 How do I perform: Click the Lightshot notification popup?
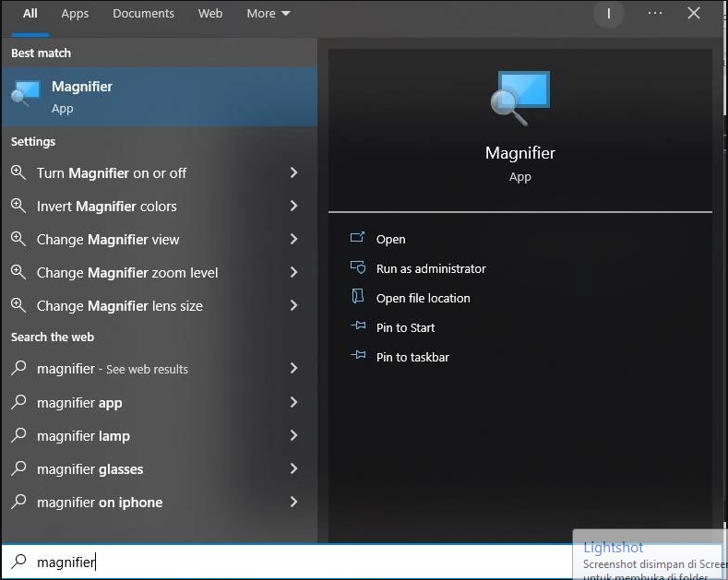pos(650,555)
